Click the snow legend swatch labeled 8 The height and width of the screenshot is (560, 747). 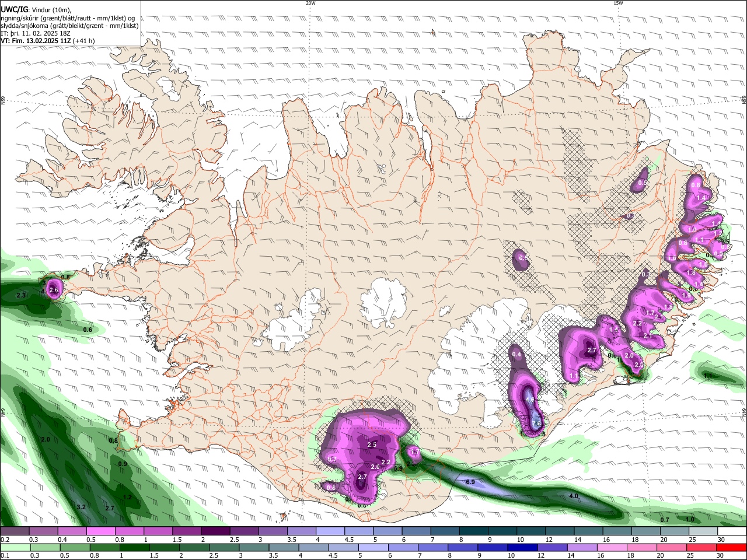click(473, 531)
